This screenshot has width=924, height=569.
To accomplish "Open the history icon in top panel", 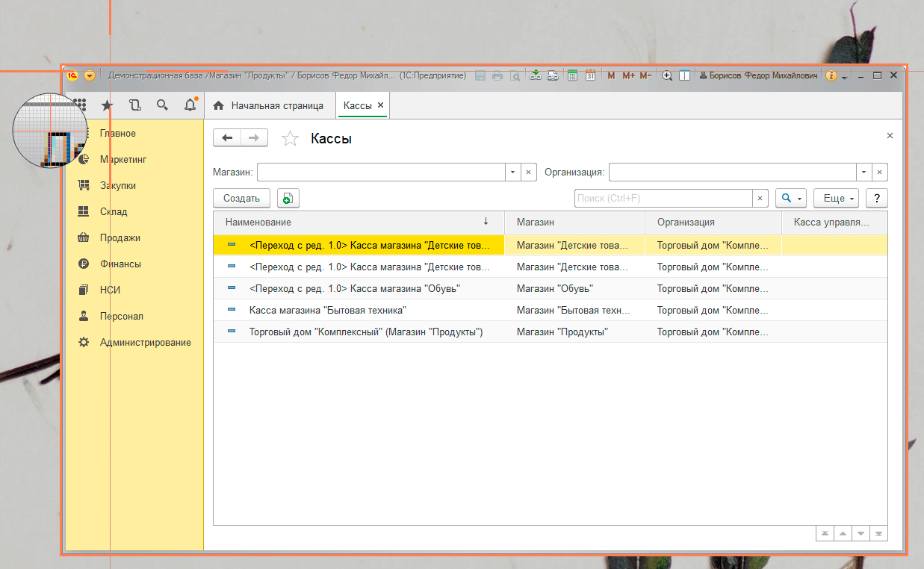I will point(134,105).
